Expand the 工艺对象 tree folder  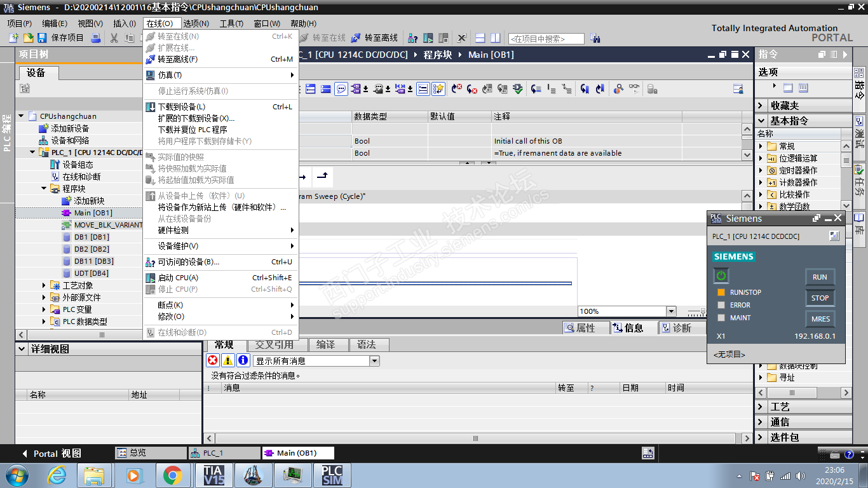[x=44, y=285]
